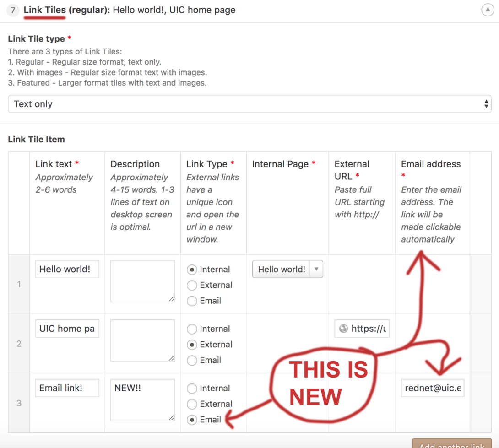Image resolution: width=499 pixels, height=448 pixels.
Task: Select the External radio button in row 3
Action: tap(192, 404)
